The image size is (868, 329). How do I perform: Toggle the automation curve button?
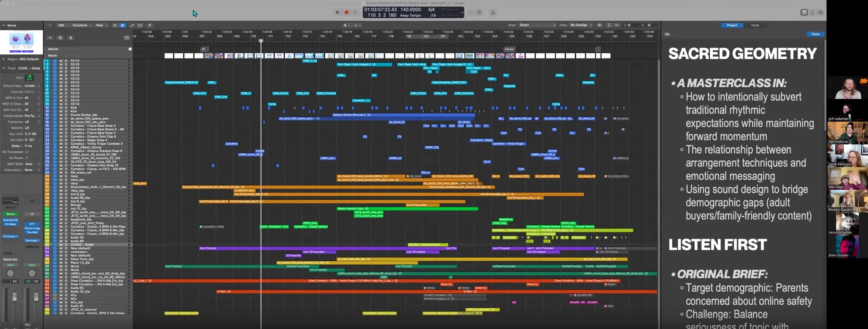[132, 25]
